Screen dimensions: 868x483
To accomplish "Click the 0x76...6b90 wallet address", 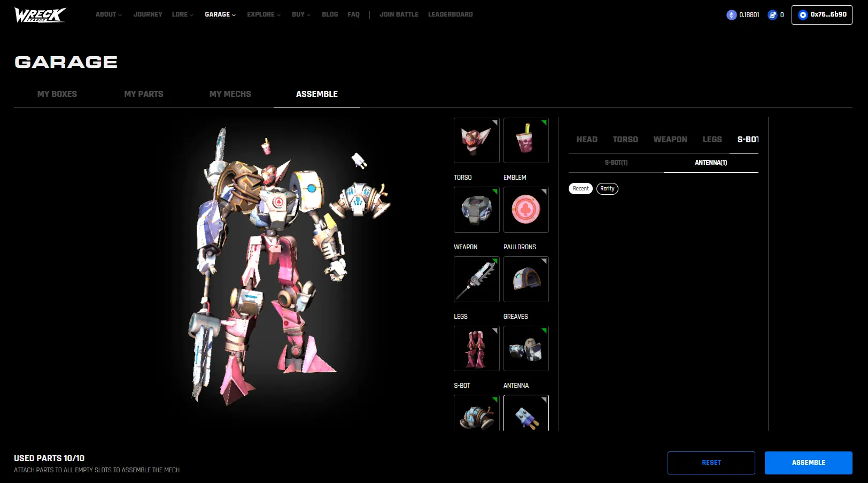I will [x=821, y=15].
